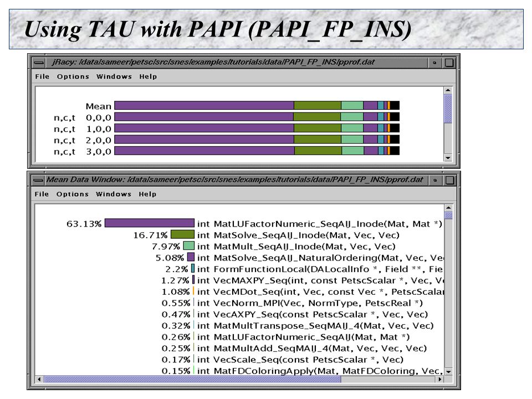This screenshot has width=532, height=399.
Task: Click purple segment of node 3,0,0 bar
Action: [x=204, y=151]
